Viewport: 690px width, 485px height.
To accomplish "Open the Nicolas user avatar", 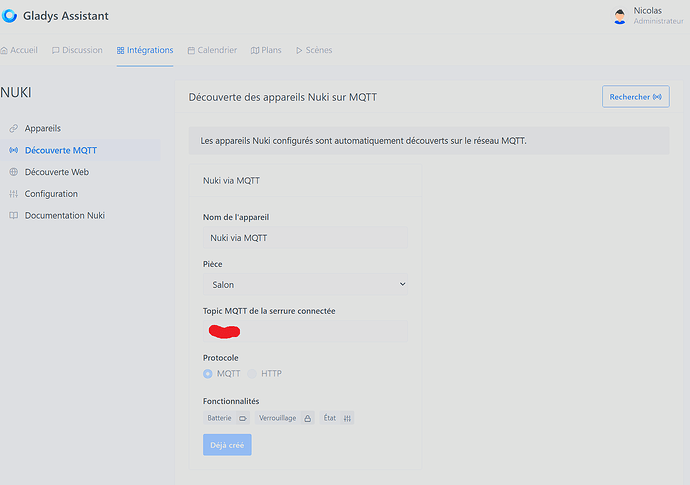I will (620, 17).
